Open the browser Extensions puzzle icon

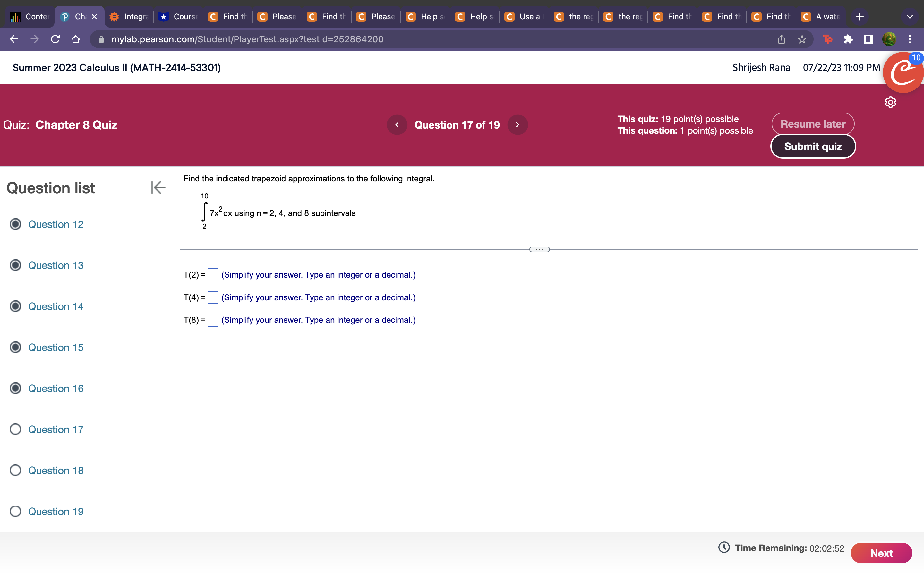tap(848, 39)
